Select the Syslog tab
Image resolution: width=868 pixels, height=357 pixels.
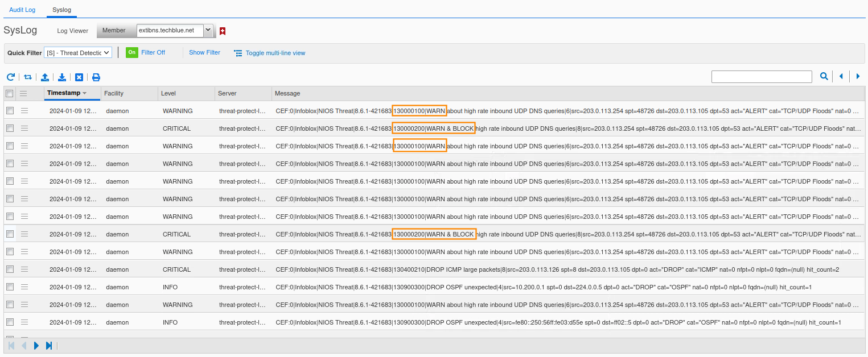click(61, 10)
